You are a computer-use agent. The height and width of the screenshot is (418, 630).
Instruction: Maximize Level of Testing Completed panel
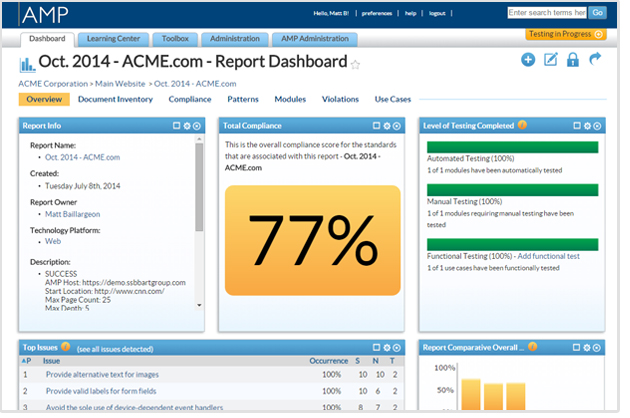[577, 126]
